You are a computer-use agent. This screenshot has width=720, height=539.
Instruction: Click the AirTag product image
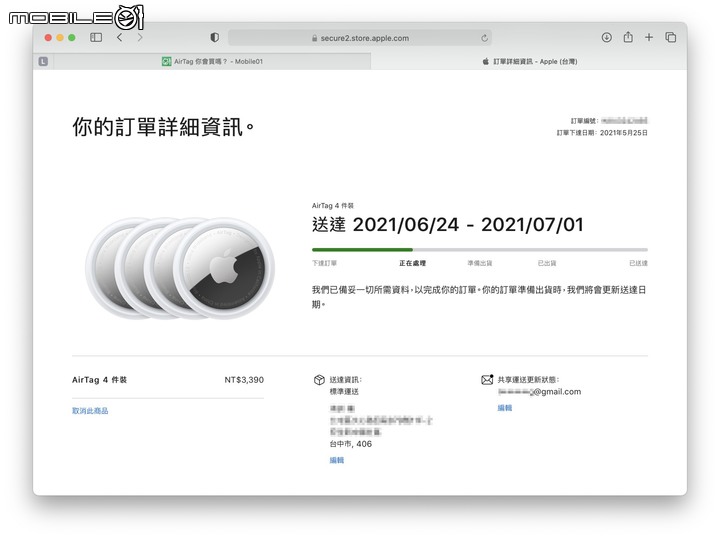coord(180,268)
